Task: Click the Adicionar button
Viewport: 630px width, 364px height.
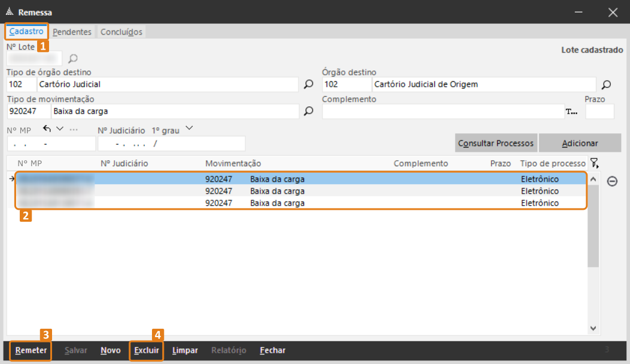Action: click(579, 143)
